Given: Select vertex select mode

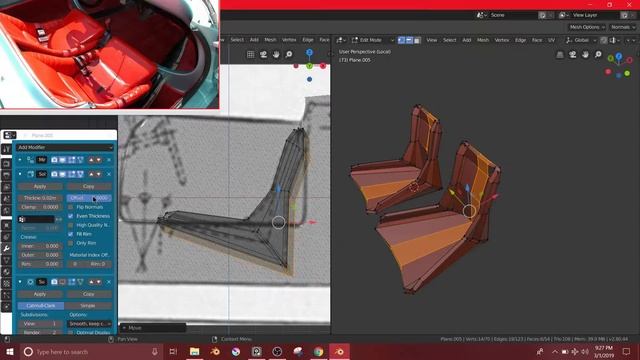Looking at the screenshot, I should [401, 40].
